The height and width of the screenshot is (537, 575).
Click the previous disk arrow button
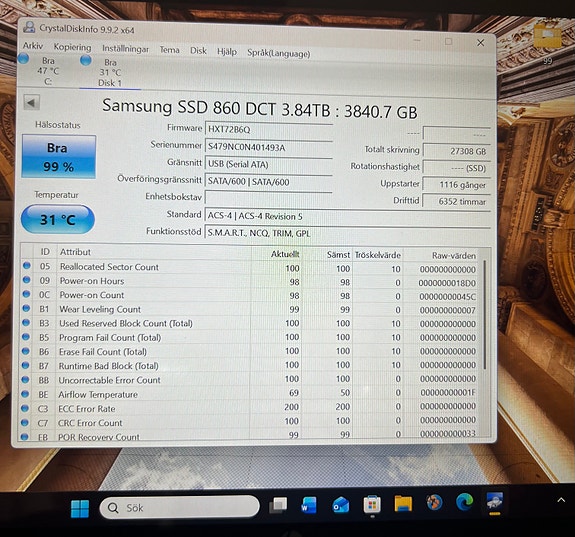click(x=32, y=103)
